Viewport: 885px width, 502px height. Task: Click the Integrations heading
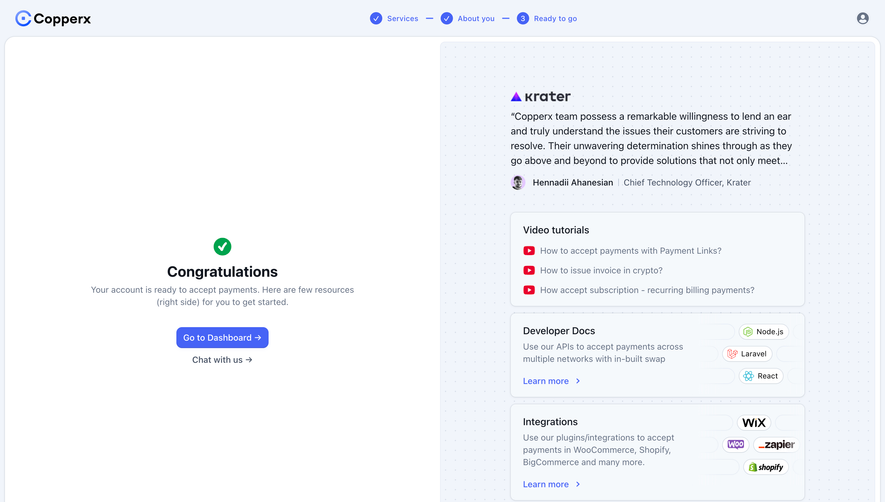(550, 422)
